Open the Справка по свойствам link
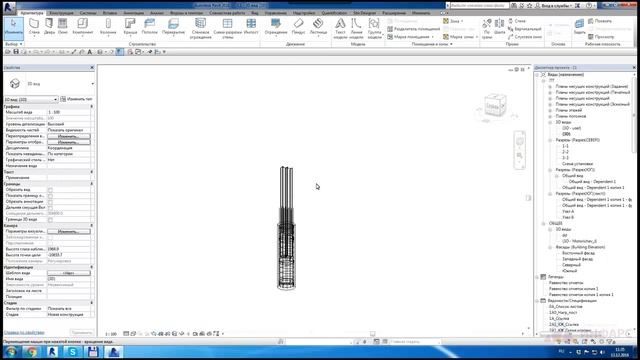640x360 pixels. pyautogui.click(x=24, y=333)
